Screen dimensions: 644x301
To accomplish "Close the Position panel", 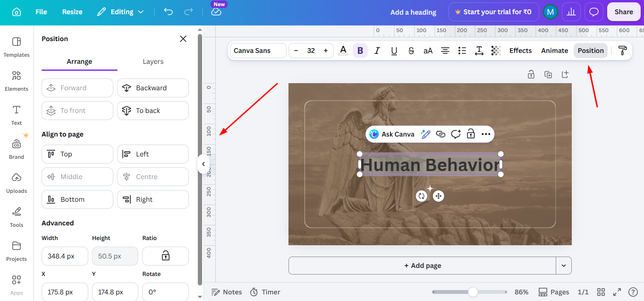I will (183, 39).
